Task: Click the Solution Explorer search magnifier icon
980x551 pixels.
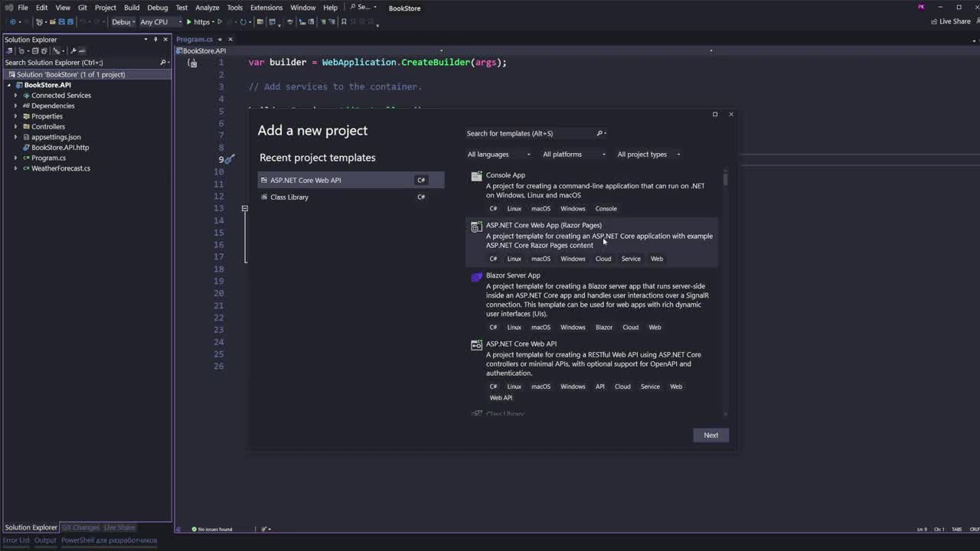Action: pos(163,63)
